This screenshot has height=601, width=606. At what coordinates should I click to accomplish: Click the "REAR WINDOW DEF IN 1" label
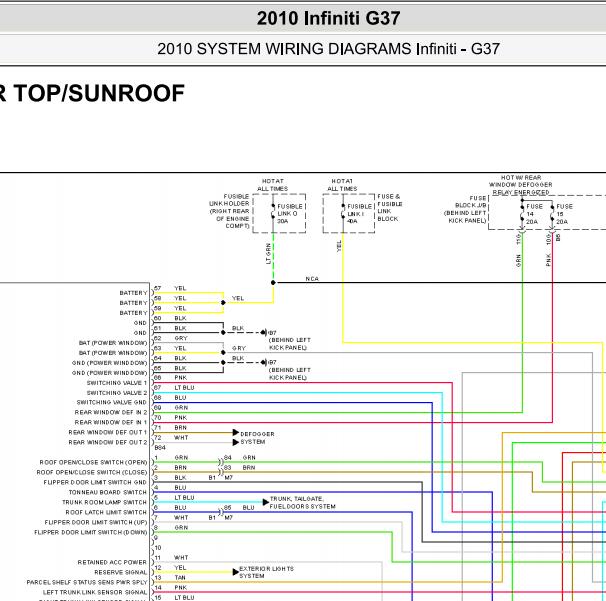tap(111, 422)
